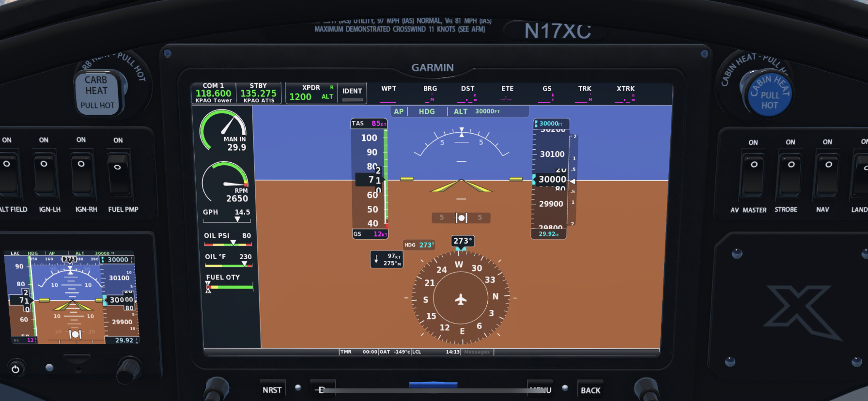The image size is (868, 401).
Task: Toggle the ALT FIELD switch
Action: (9, 174)
